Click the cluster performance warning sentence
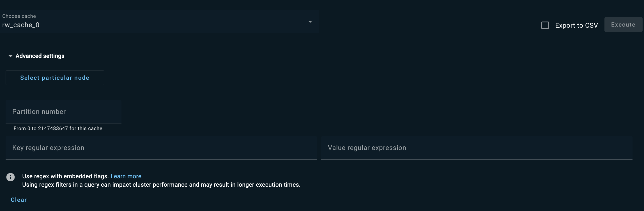Viewport: 644px width, 211px height. pos(161,185)
